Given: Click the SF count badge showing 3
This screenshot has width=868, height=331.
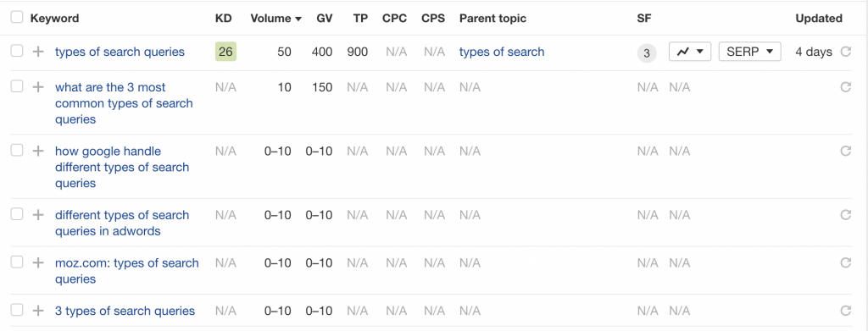Looking at the screenshot, I should tap(647, 53).
